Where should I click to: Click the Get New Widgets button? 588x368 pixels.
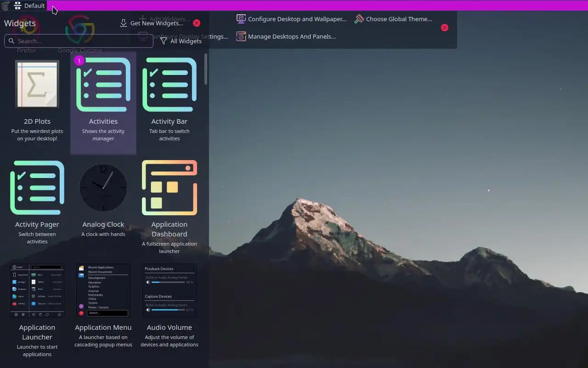coord(151,23)
